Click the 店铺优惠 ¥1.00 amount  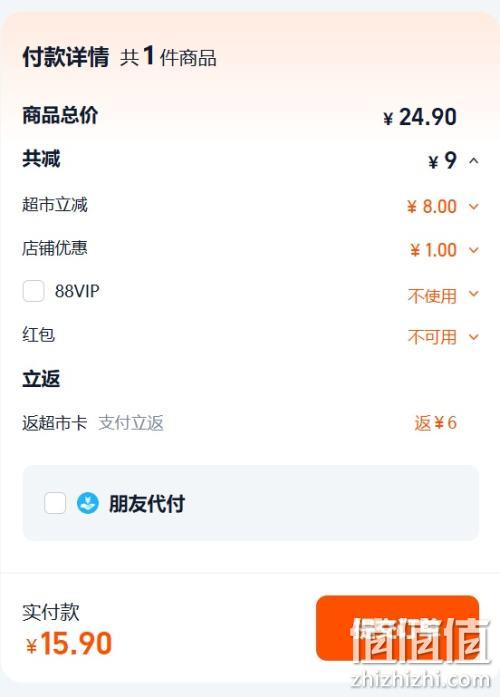click(433, 250)
